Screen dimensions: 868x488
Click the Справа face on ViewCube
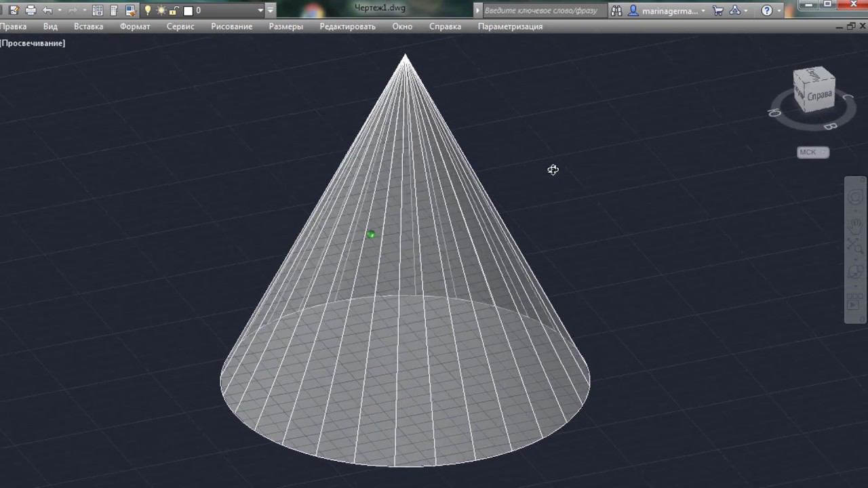pos(820,95)
